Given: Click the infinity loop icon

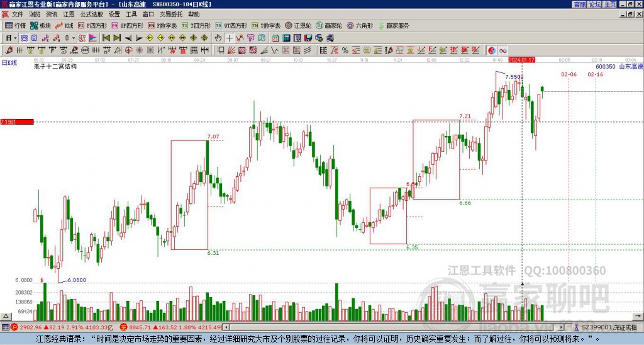Looking at the screenshot, I should [502, 50].
